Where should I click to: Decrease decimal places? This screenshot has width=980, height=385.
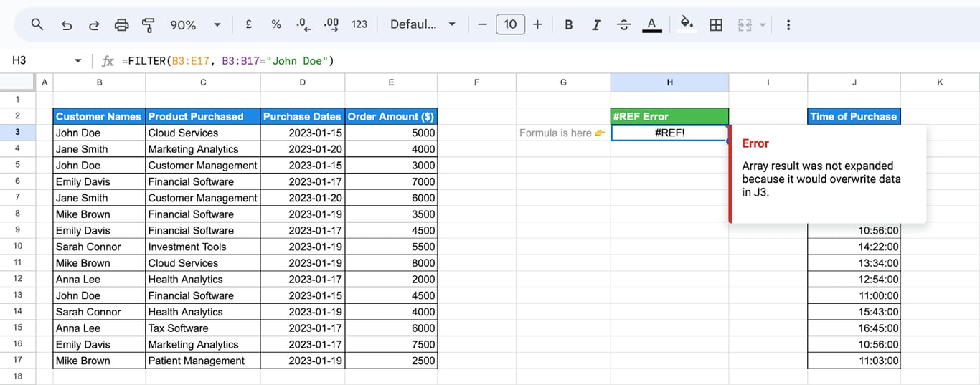[x=303, y=24]
